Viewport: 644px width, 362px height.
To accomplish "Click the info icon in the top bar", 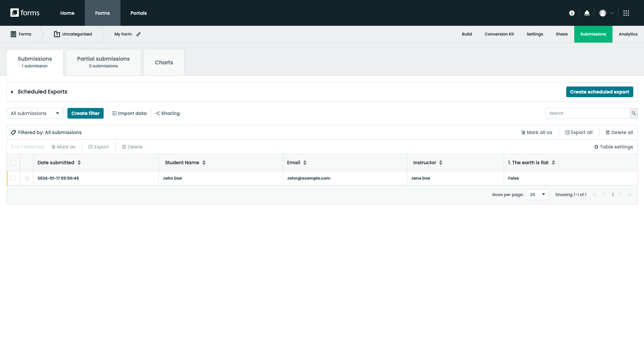I will coord(572,13).
